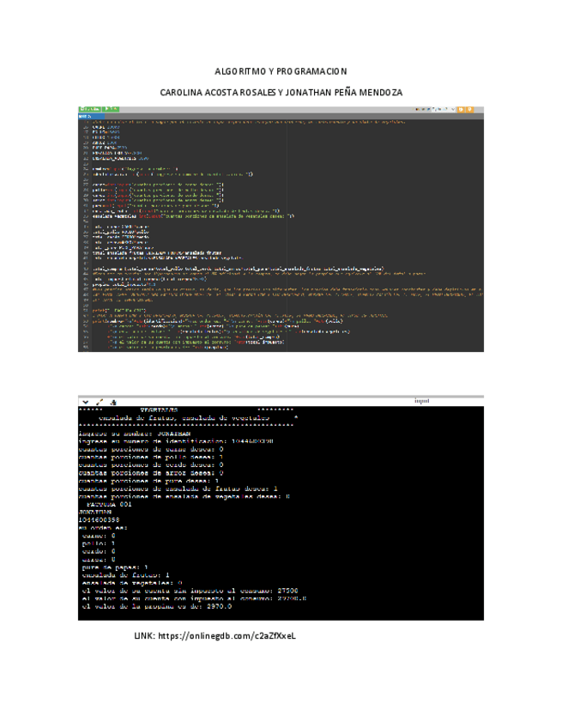Click the 'pure de papas: 1' output line
562x728 pixels.
coord(115,567)
